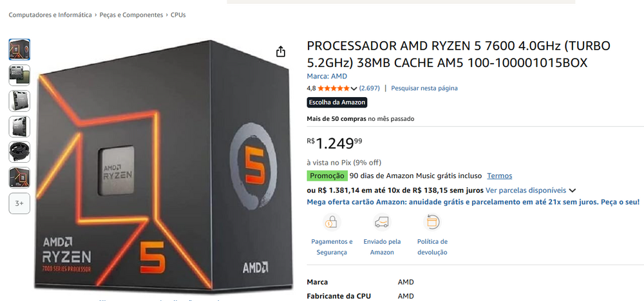Open Computadores e Informática breadcrumb

50,15
